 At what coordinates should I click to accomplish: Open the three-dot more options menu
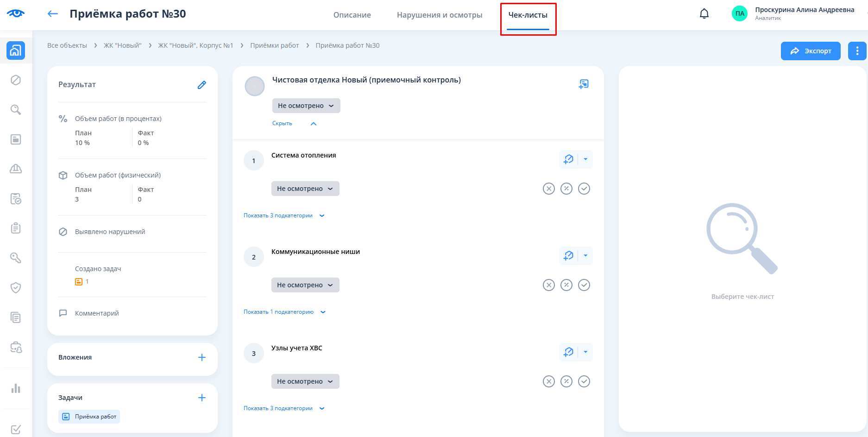[857, 51]
